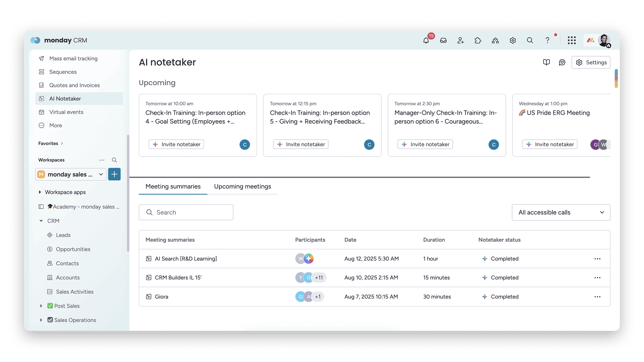Click the avatar on the 2:30 pm meeting card
Screen dimensions: 644x362
coord(494,144)
